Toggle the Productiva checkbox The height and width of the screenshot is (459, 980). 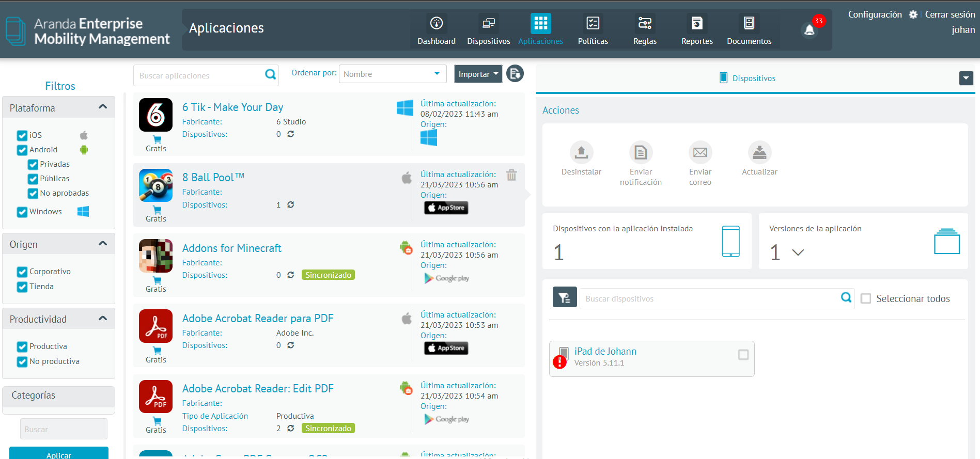coord(22,347)
